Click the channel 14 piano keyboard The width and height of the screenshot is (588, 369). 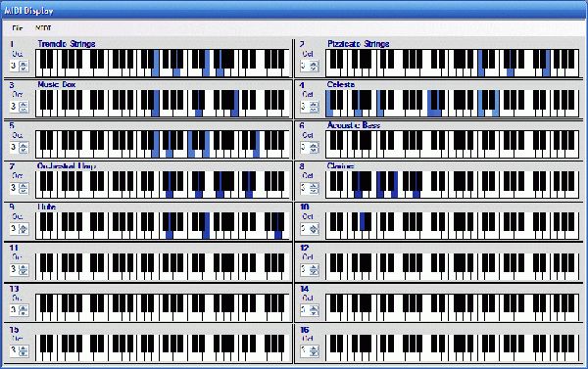coord(453,307)
